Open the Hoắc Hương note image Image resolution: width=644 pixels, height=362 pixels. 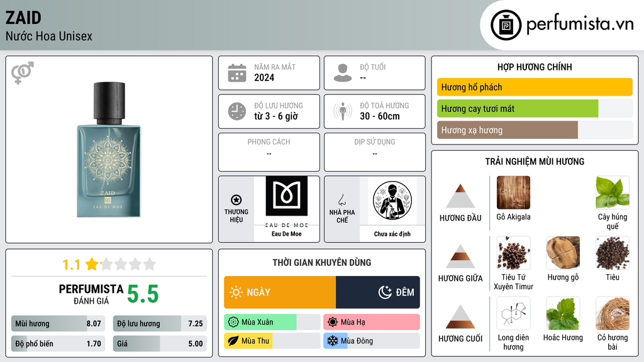click(x=563, y=313)
